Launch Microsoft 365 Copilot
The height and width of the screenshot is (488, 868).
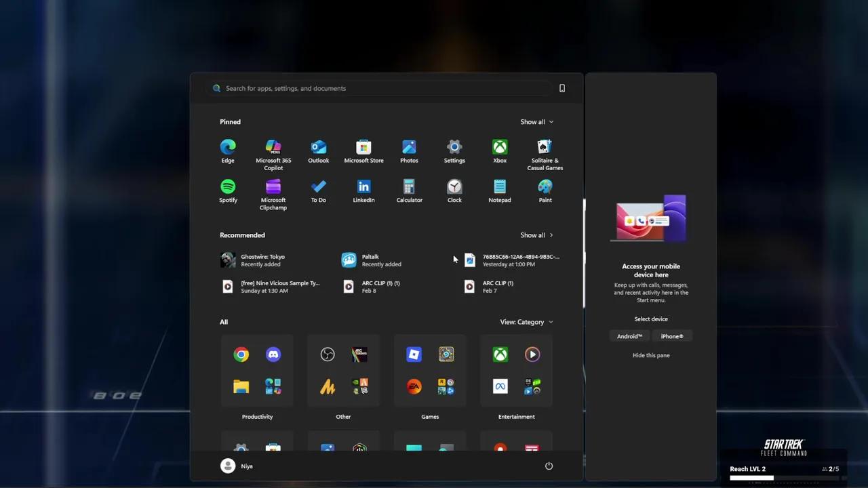[273, 155]
